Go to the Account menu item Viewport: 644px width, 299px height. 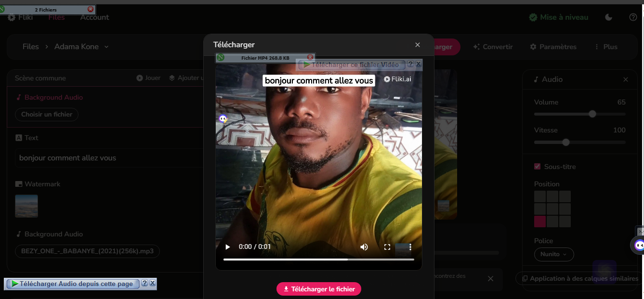[x=94, y=17]
